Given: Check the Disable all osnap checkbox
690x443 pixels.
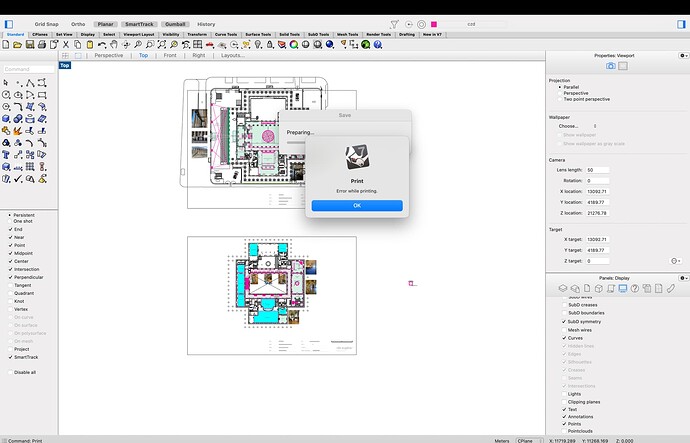Looking at the screenshot, I should pos(11,372).
